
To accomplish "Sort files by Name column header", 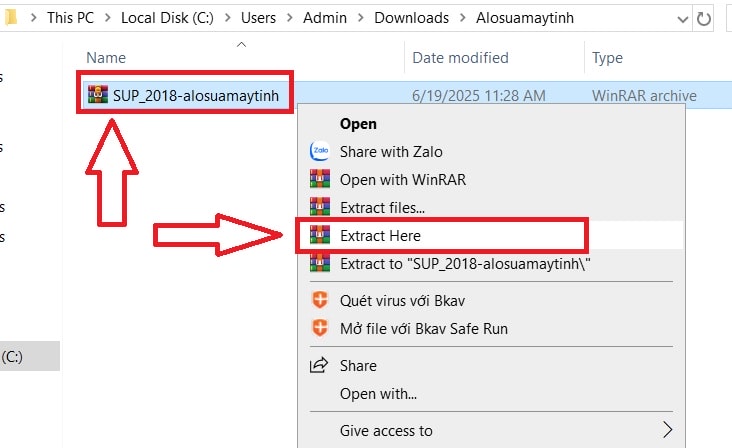I will (106, 57).
